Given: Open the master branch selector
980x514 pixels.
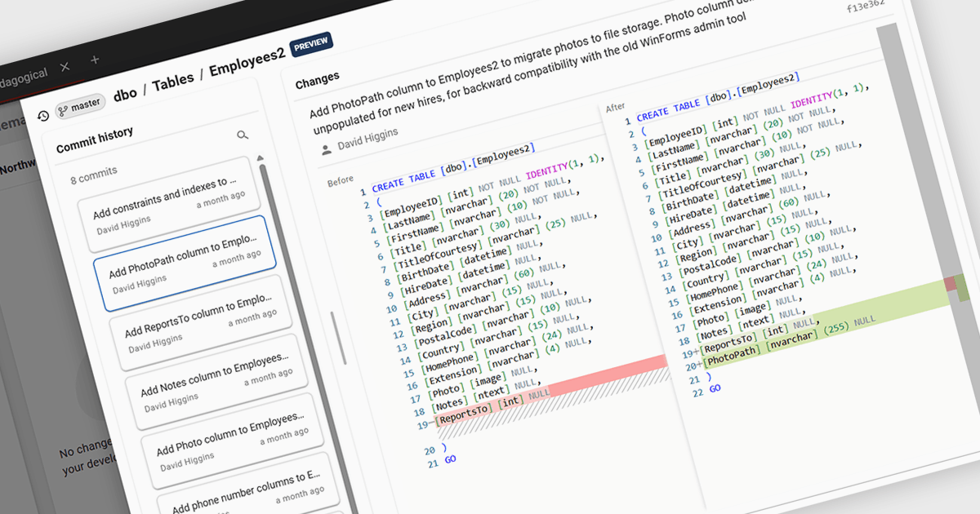Looking at the screenshot, I should (x=81, y=105).
